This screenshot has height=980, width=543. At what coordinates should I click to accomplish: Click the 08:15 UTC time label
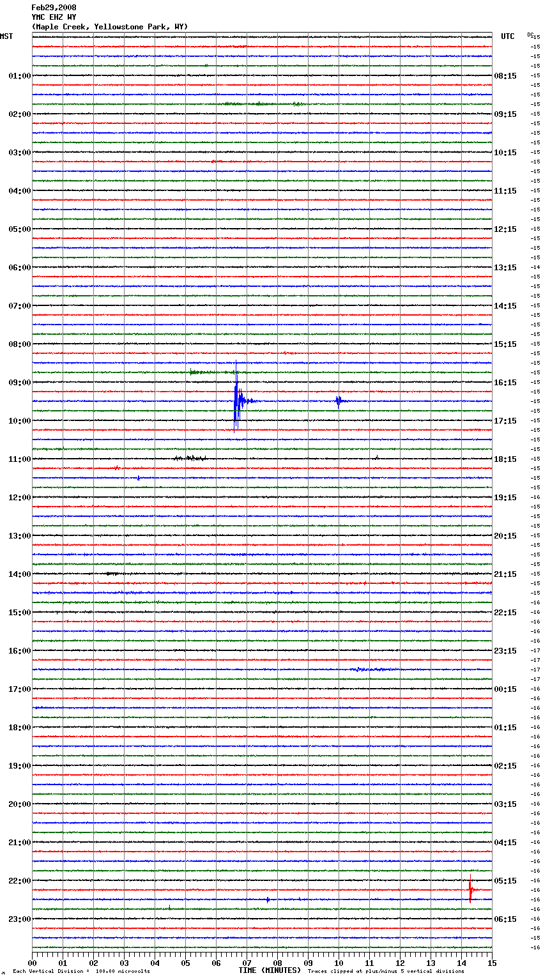click(505, 76)
